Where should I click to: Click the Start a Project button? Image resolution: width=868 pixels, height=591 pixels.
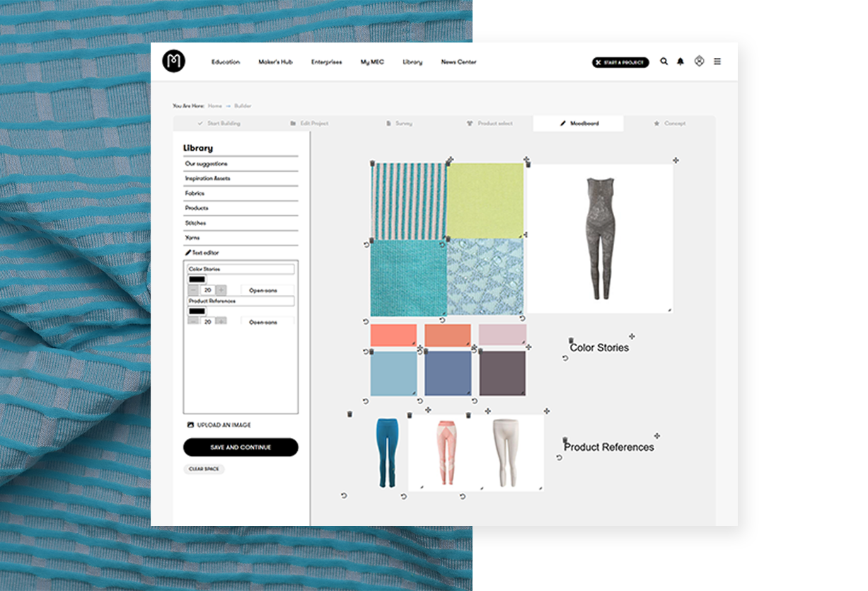point(620,62)
